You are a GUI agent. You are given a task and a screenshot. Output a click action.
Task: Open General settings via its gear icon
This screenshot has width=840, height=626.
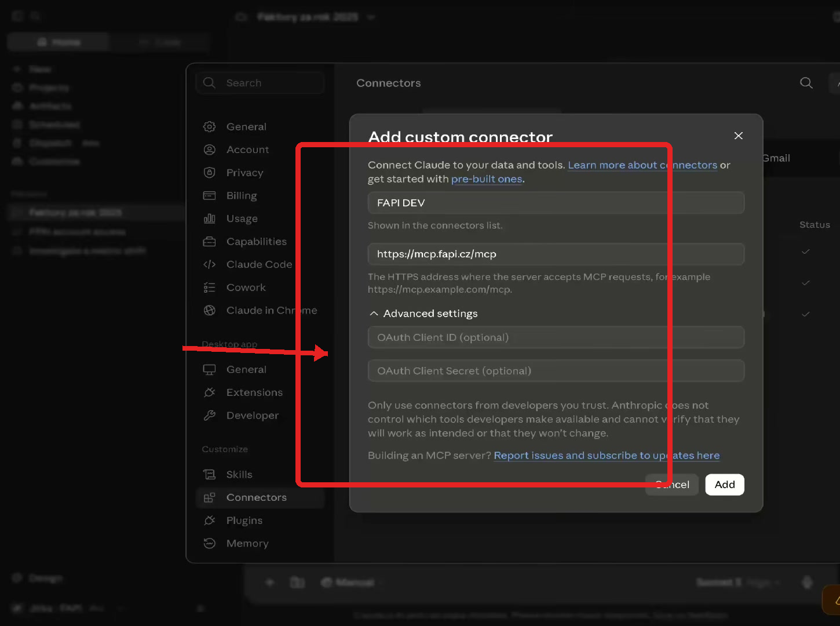pyautogui.click(x=209, y=127)
